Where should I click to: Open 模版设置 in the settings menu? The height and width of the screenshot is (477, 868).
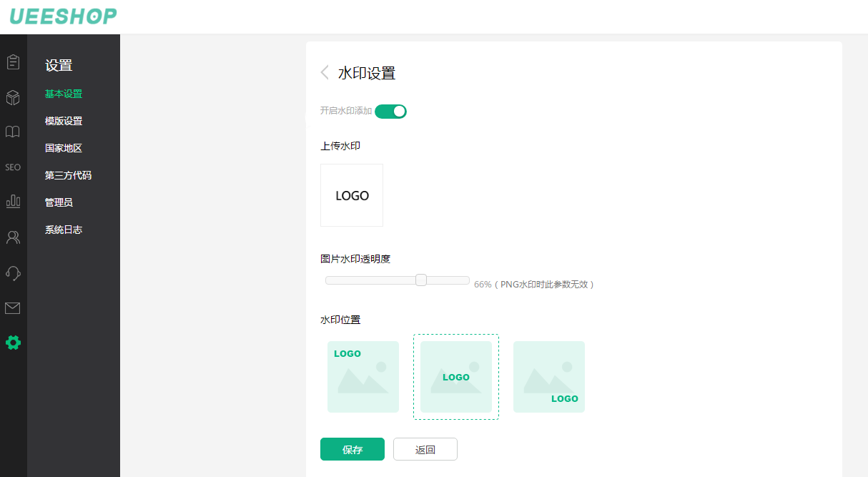point(64,121)
